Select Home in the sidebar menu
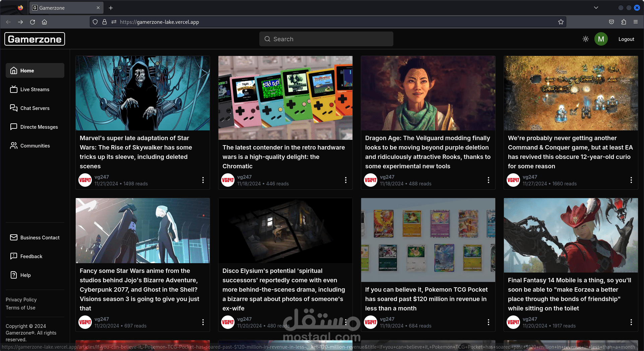The height and width of the screenshot is (351, 644). pos(35,70)
